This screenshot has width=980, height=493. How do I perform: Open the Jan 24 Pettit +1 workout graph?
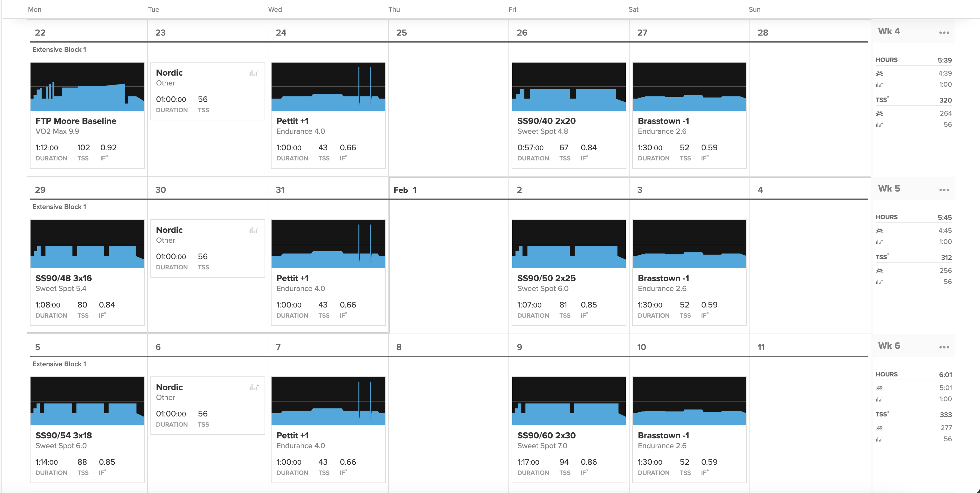tap(328, 87)
